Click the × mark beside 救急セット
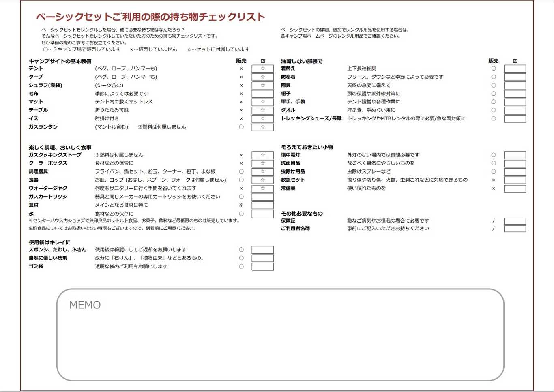 coord(494,180)
